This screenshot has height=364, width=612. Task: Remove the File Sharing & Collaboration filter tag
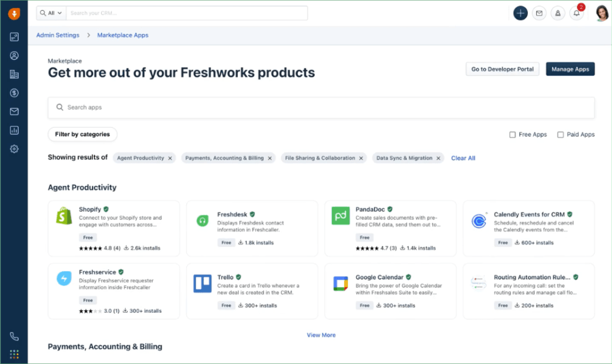361,158
